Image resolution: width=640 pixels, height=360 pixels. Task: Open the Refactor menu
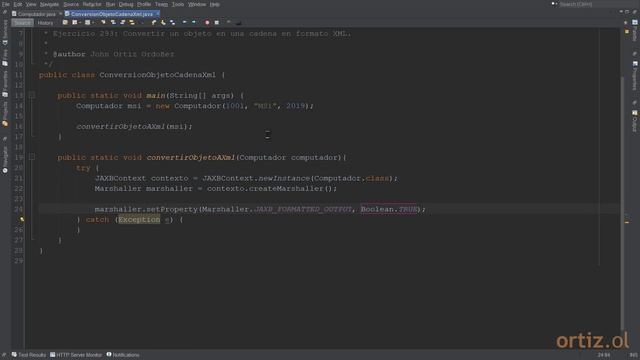pyautogui.click(x=92, y=4)
